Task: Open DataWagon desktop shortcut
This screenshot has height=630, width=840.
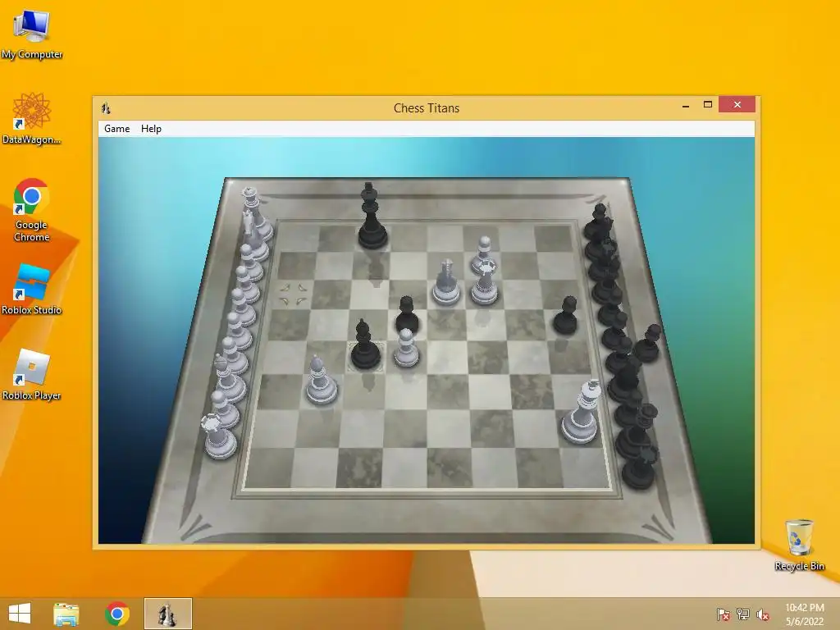Action: 32,118
